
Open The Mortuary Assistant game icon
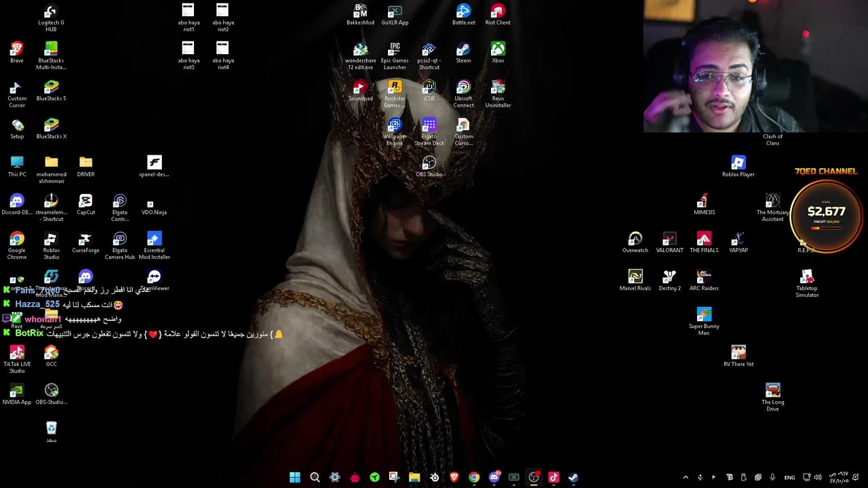pos(772,207)
